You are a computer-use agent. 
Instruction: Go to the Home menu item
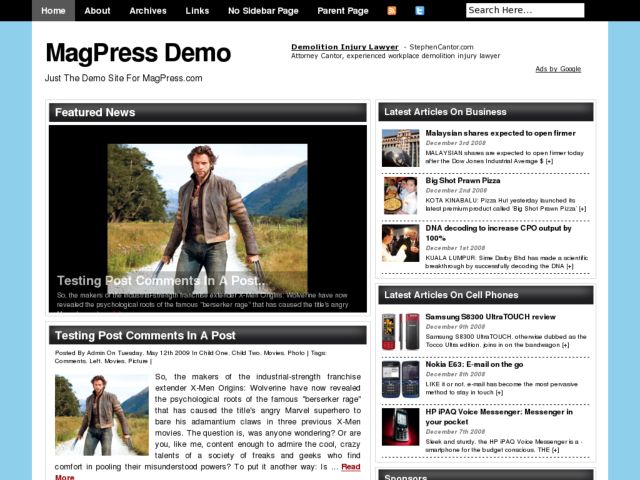[53, 11]
